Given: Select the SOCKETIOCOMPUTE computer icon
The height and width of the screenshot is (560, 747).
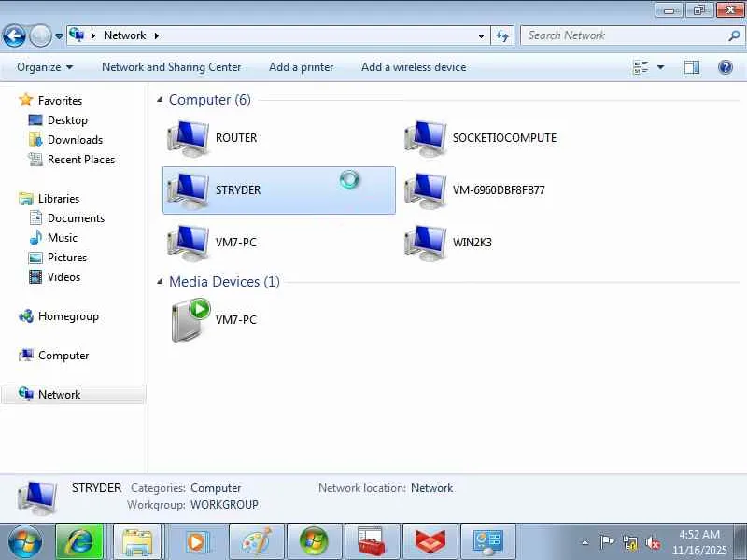Looking at the screenshot, I should [426, 138].
